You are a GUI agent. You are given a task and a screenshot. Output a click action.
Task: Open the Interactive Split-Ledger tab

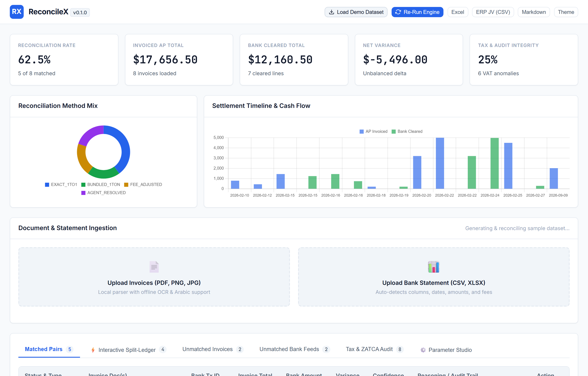[128, 350]
